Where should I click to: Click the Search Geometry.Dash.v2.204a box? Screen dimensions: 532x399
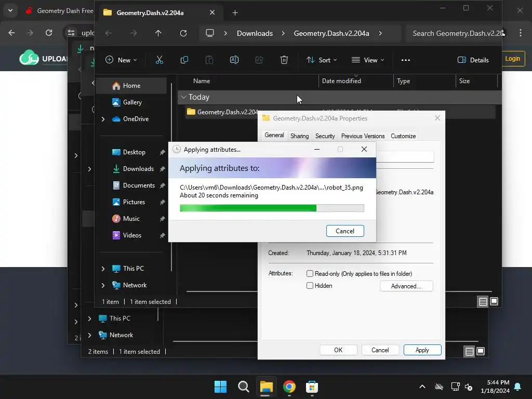pyautogui.click(x=453, y=33)
